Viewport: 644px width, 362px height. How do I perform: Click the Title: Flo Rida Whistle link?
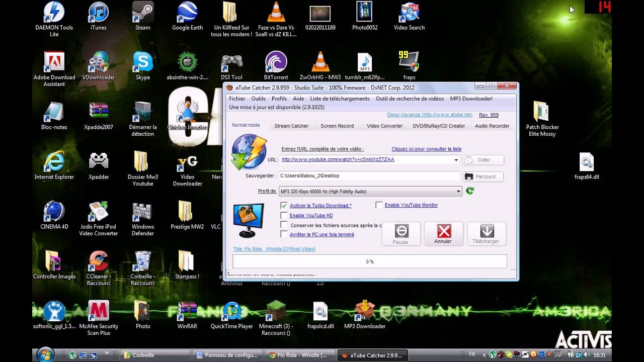pyautogui.click(x=274, y=249)
